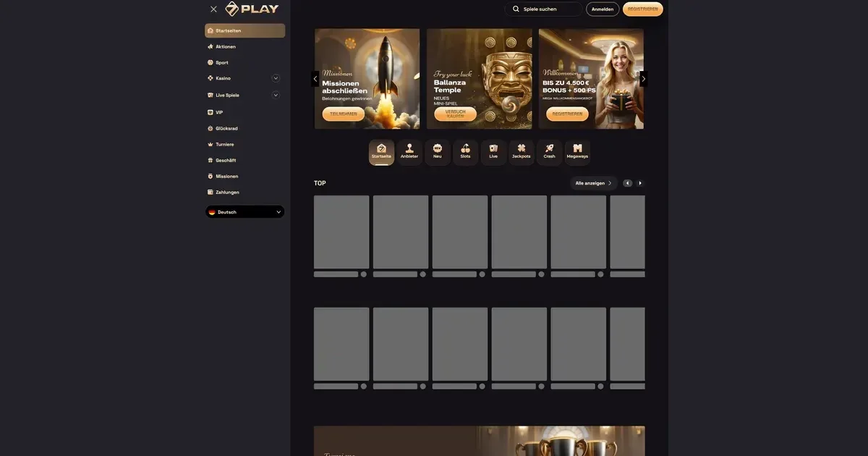Click the Registrieren button in header
Viewport: 868px width, 456px height.
click(643, 9)
